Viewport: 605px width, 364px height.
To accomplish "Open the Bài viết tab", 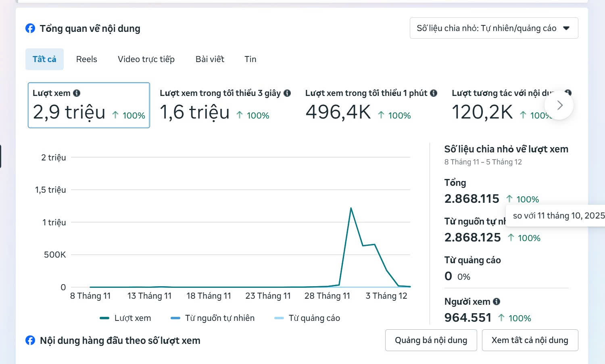I will 210,59.
